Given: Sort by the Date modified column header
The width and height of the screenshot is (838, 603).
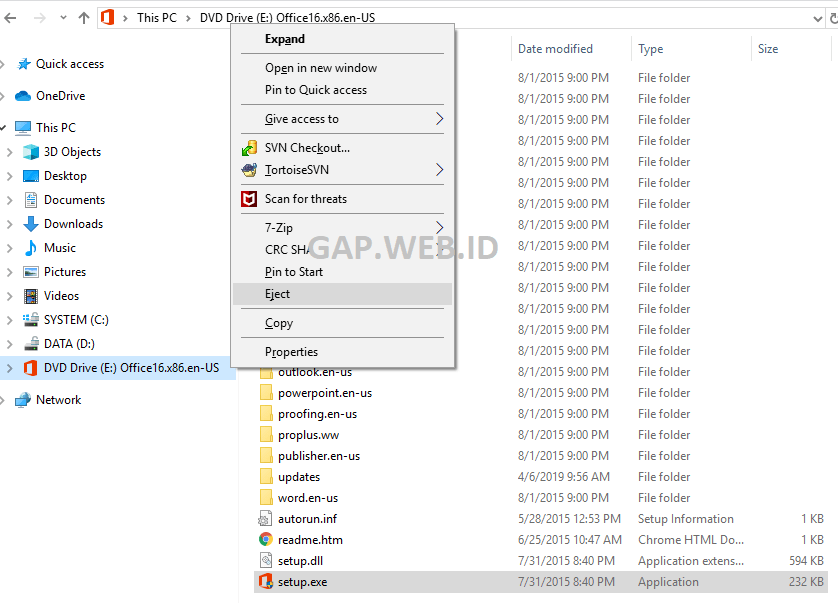Looking at the screenshot, I should (x=555, y=49).
